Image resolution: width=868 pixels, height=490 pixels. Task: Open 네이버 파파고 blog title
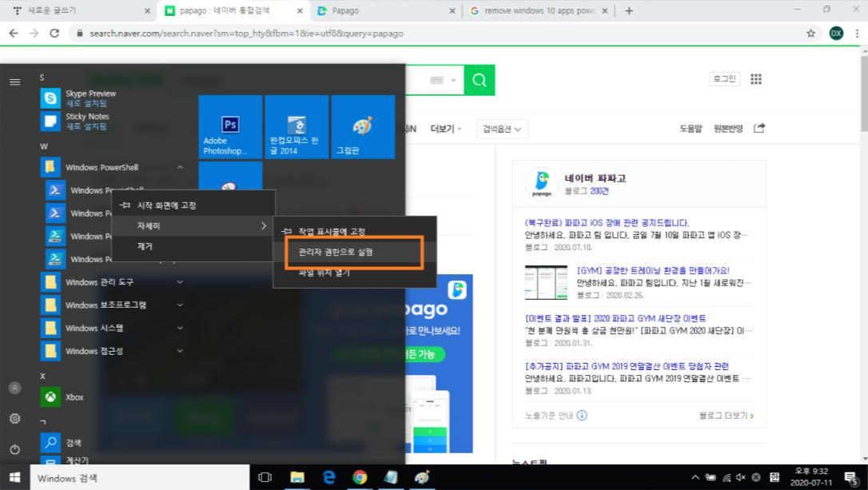[595, 178]
